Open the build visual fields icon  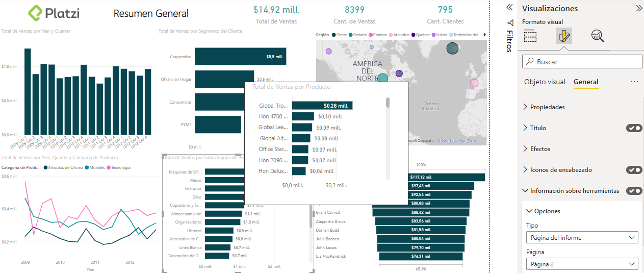531,36
